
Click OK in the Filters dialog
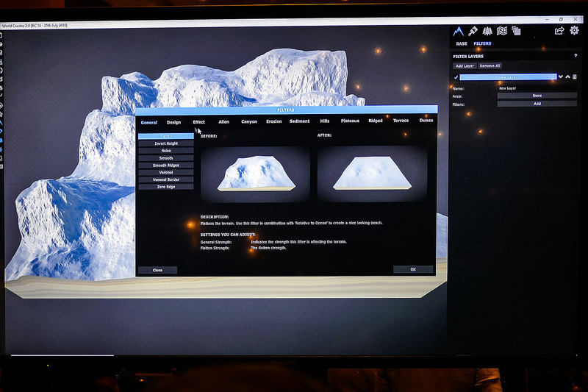click(x=413, y=269)
